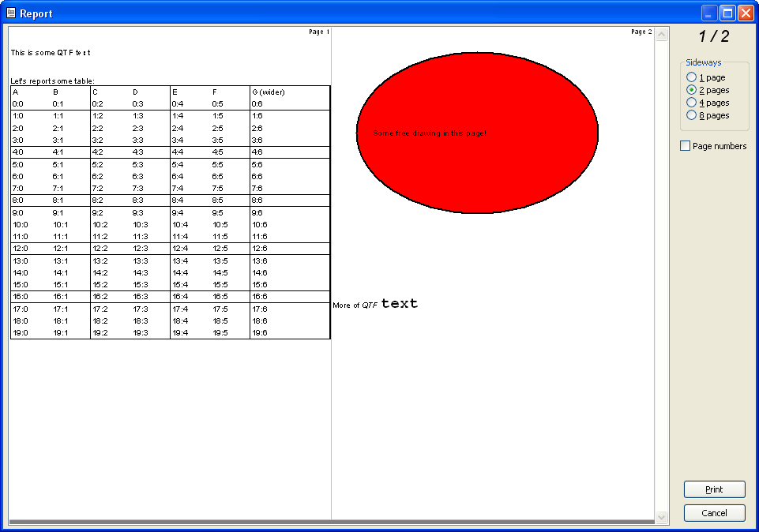The height and width of the screenshot is (532, 759).
Task: Click the 1 / 2 page indicator
Action: 714,36
